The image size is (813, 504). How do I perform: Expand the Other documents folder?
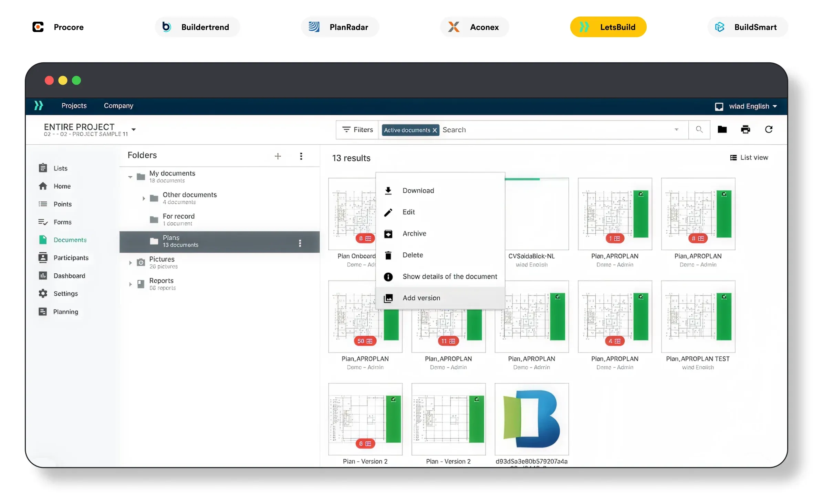point(144,198)
